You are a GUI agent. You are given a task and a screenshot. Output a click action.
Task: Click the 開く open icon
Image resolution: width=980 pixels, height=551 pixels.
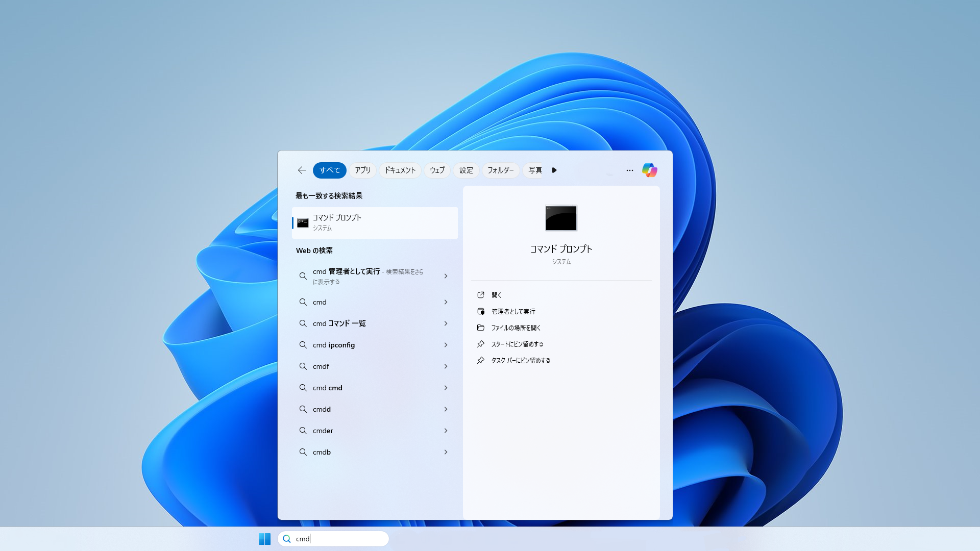[480, 295]
